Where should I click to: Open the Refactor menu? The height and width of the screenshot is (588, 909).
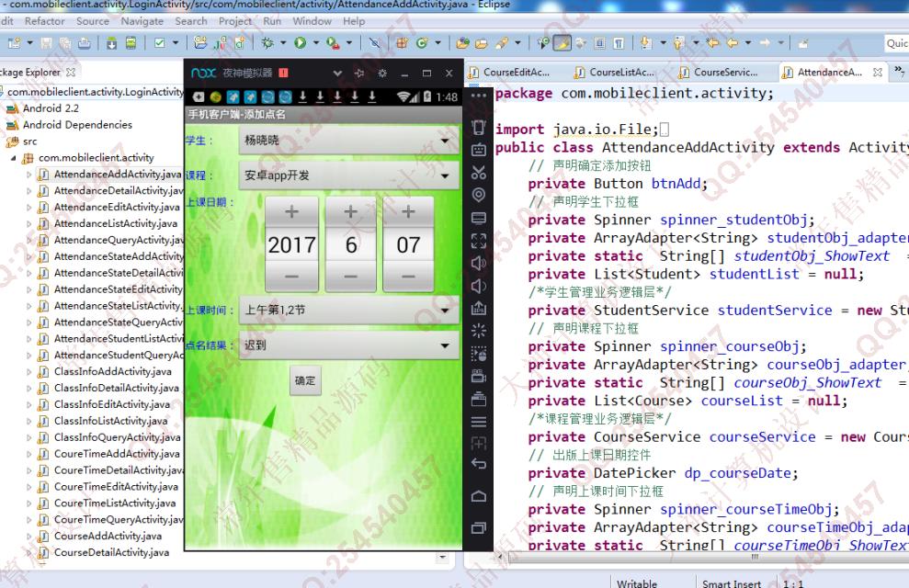45,21
